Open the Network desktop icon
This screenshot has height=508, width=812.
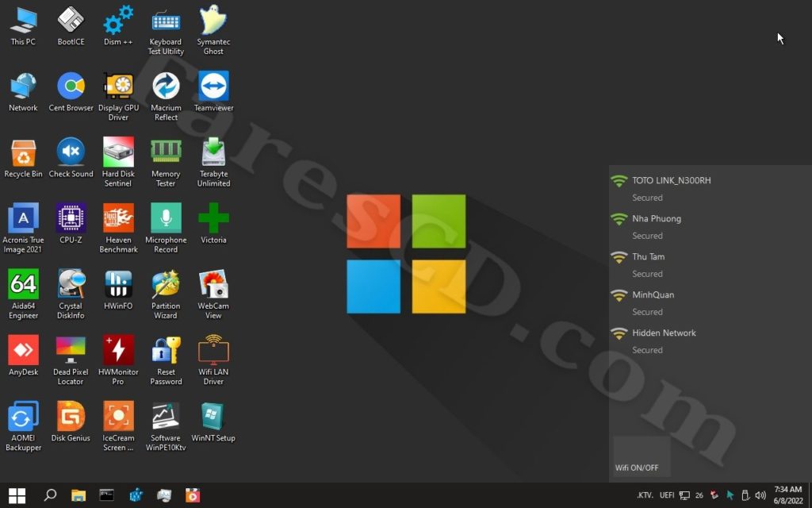23,92
